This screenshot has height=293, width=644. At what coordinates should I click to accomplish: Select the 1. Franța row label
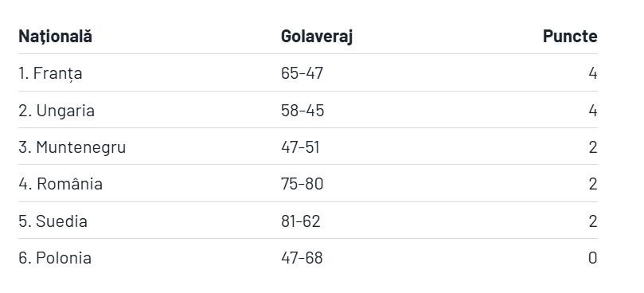pyautogui.click(x=50, y=73)
